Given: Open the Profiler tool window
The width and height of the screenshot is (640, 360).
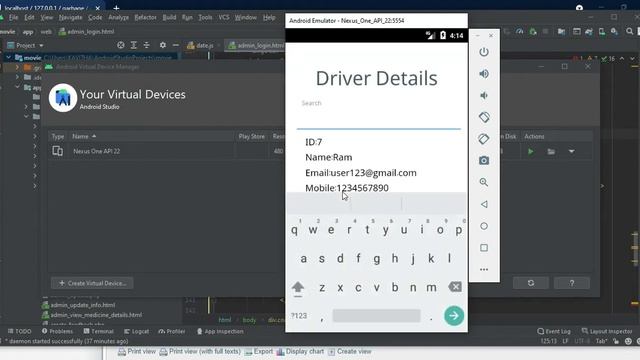Looking at the screenshot, I should (172, 331).
